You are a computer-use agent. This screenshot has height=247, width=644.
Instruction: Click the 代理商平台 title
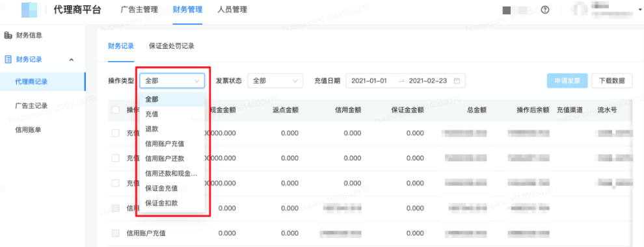(77, 10)
